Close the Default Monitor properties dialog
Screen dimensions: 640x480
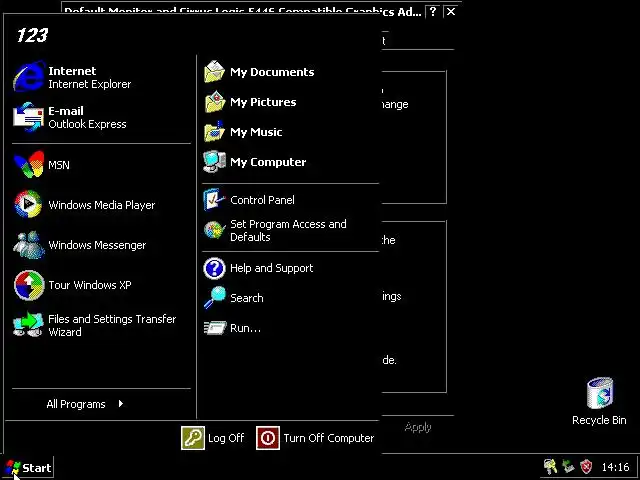[x=451, y=12]
